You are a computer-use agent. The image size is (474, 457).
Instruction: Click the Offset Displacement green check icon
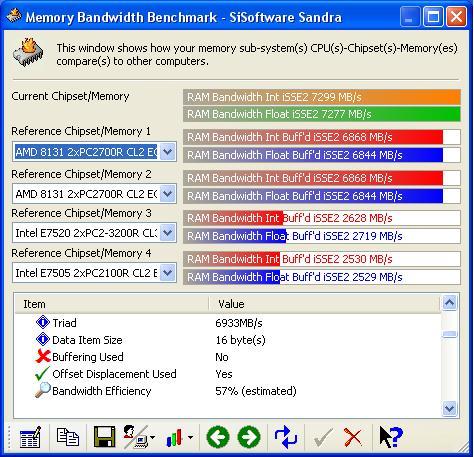point(42,373)
